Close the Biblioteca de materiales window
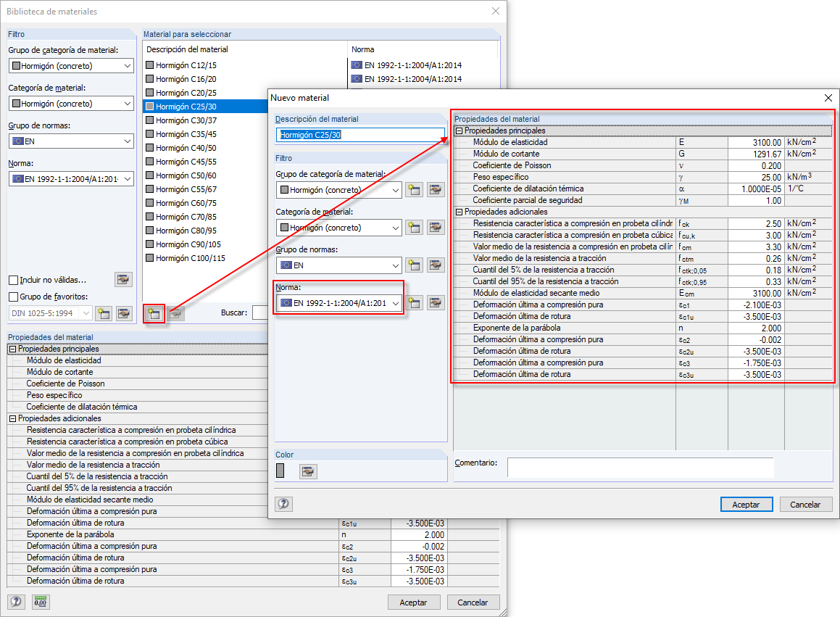Viewport: 840px width, 617px height. click(496, 12)
